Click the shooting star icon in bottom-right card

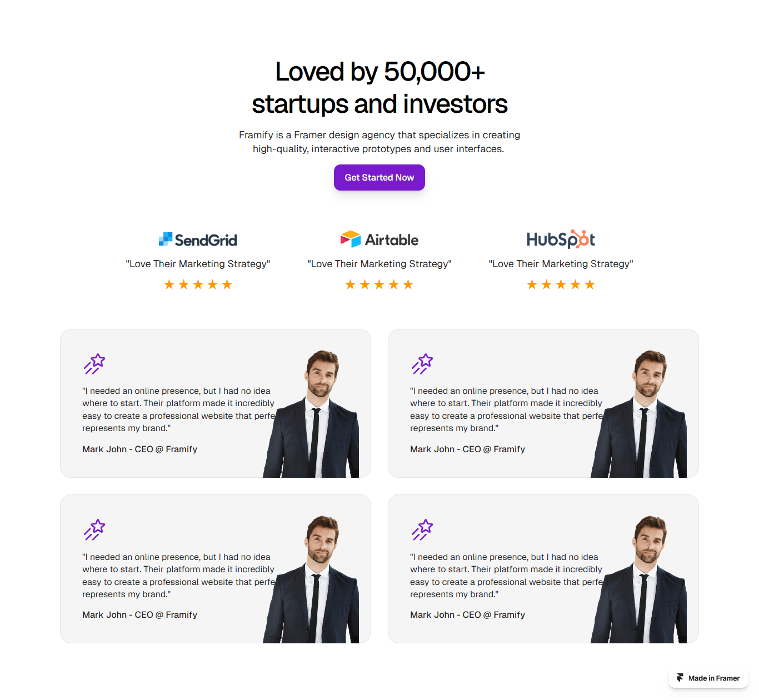click(x=422, y=530)
